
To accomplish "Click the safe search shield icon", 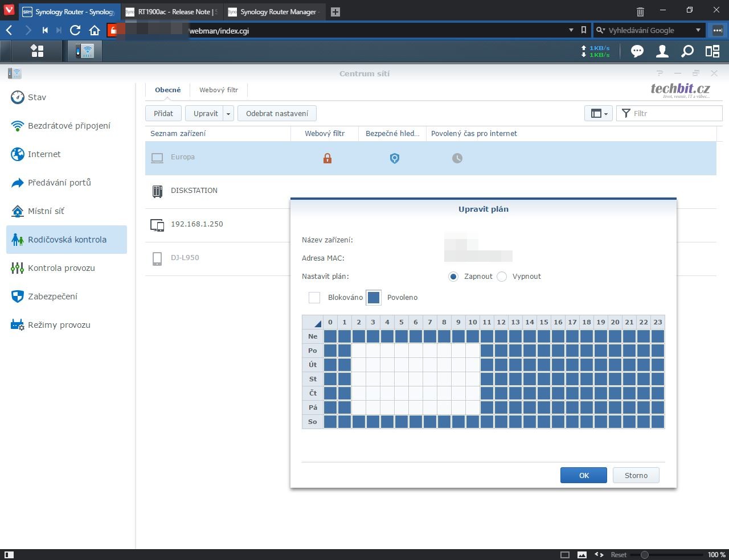I will (395, 158).
